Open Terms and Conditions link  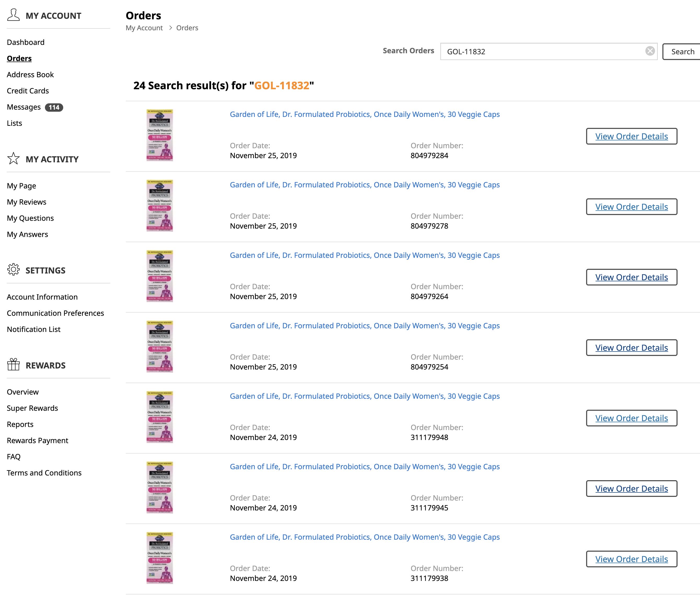(x=44, y=473)
